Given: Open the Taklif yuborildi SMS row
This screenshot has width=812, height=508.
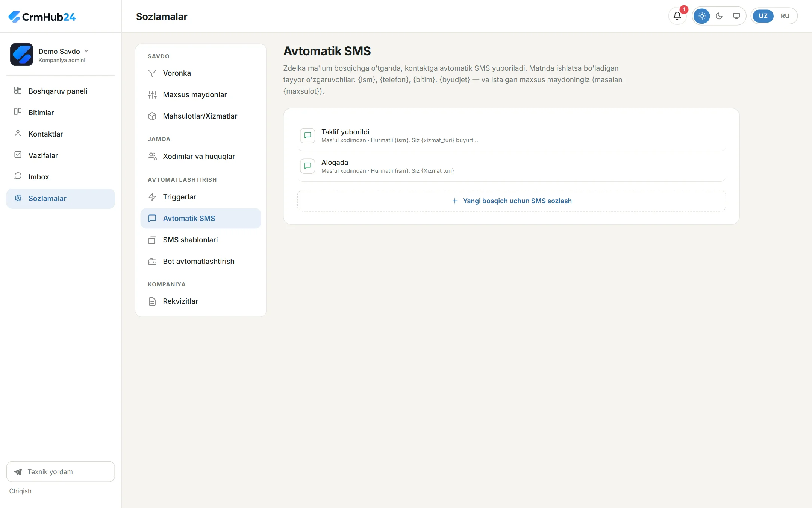Looking at the screenshot, I should tap(512, 136).
